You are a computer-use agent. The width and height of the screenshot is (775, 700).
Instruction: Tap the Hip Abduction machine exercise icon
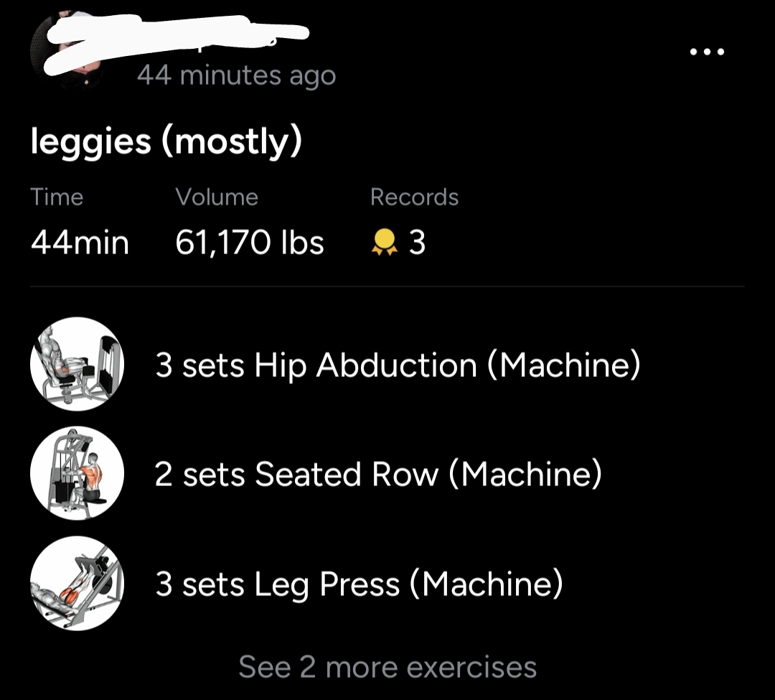(x=77, y=364)
